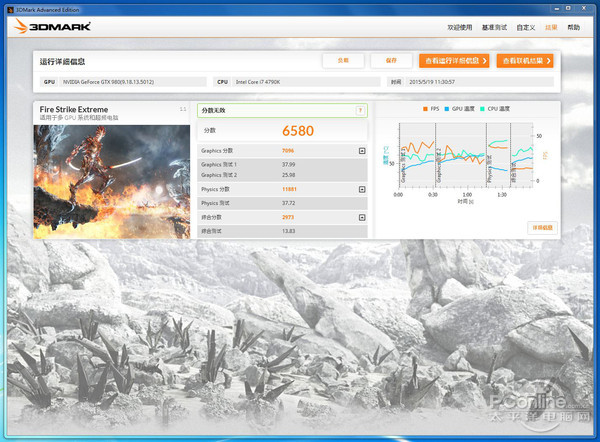600x442 pixels.
Task: Click the combined test value 13.83
Action: 289,231
